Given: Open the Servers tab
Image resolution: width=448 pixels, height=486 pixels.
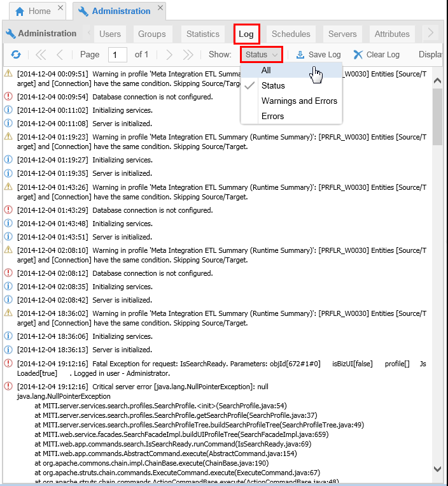Looking at the screenshot, I should click(342, 34).
